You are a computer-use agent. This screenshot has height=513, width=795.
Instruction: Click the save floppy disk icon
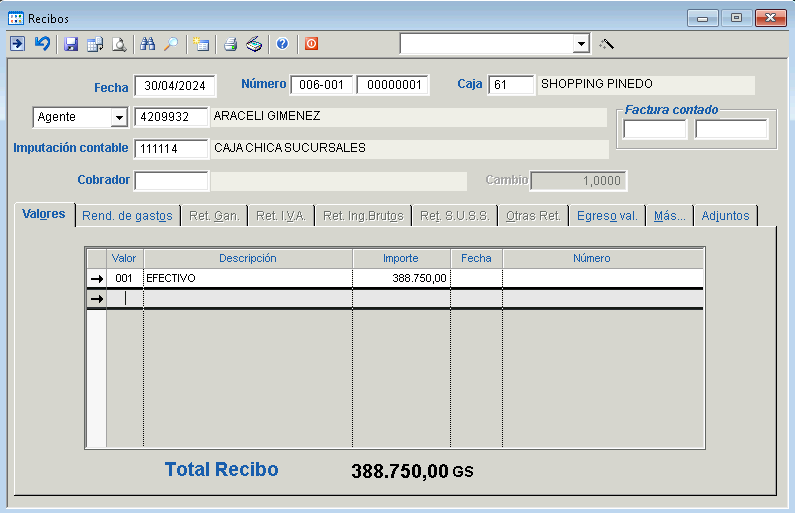tap(71, 44)
